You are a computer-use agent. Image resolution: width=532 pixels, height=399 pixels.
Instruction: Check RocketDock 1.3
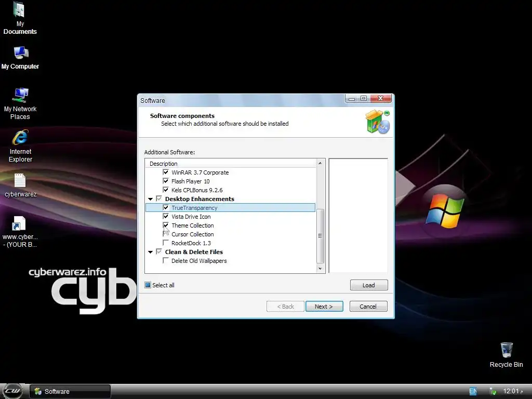click(x=166, y=243)
